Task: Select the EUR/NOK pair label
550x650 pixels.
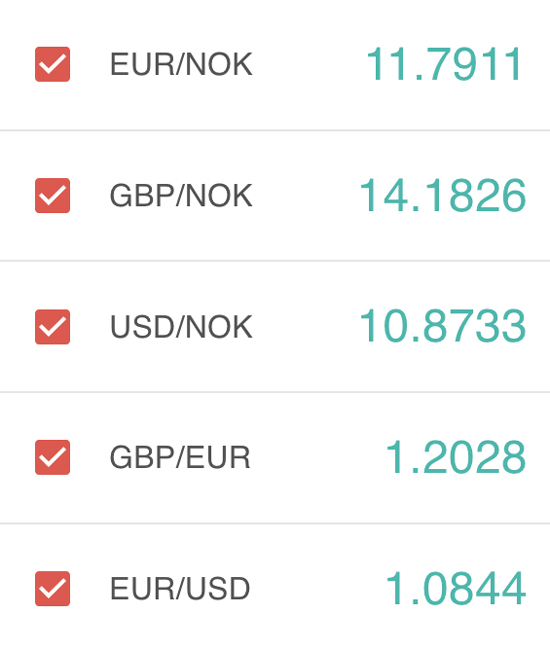Action: point(181,64)
